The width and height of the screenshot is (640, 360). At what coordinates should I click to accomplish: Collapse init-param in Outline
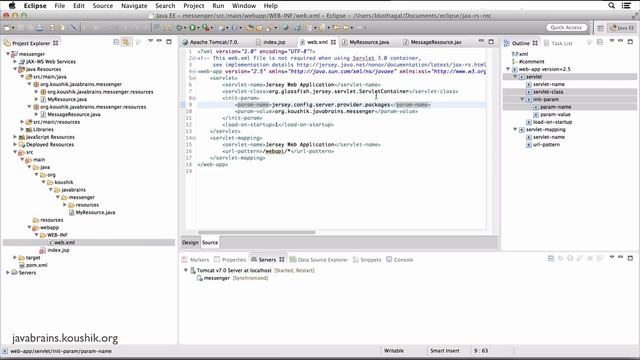click(x=522, y=99)
